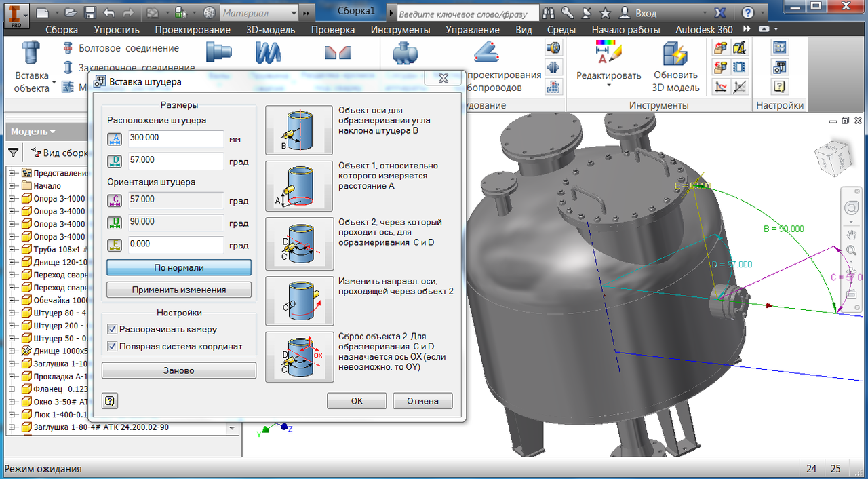The image size is (868, 479).
Task: Toggle the Разворачивать камеру checkbox
Action: pos(113,329)
